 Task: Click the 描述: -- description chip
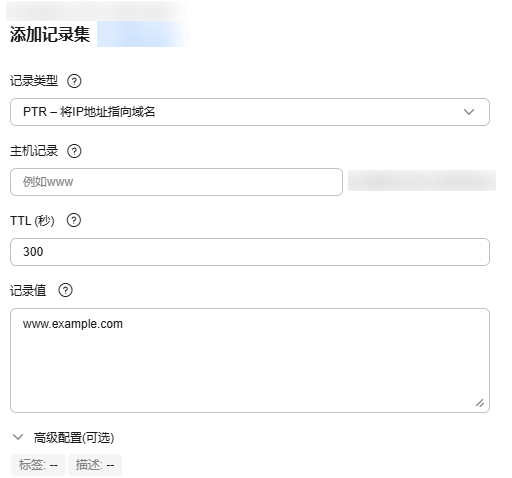(x=95, y=465)
